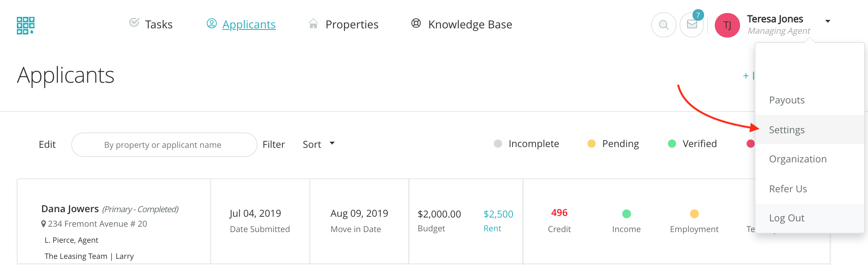The width and height of the screenshot is (868, 265).
Task: Click the $2,500 Rent link
Action: click(x=498, y=214)
